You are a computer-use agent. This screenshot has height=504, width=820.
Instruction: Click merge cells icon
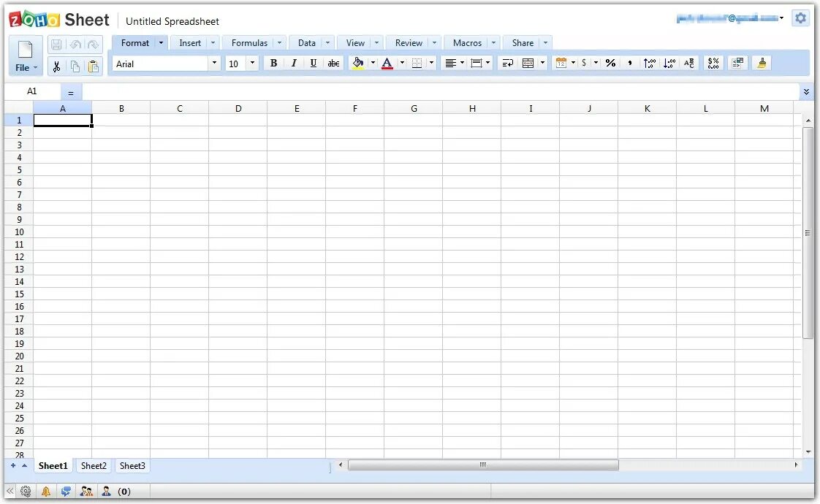point(528,64)
